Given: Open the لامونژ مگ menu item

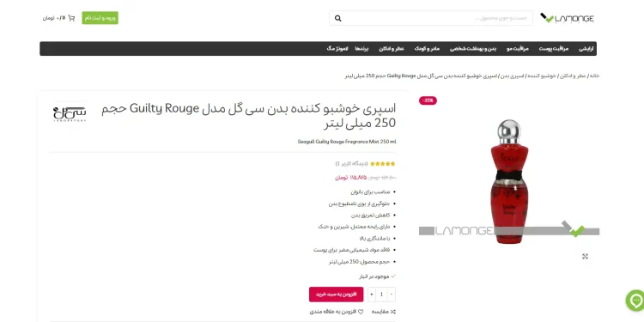Looking at the screenshot, I should point(337,48).
